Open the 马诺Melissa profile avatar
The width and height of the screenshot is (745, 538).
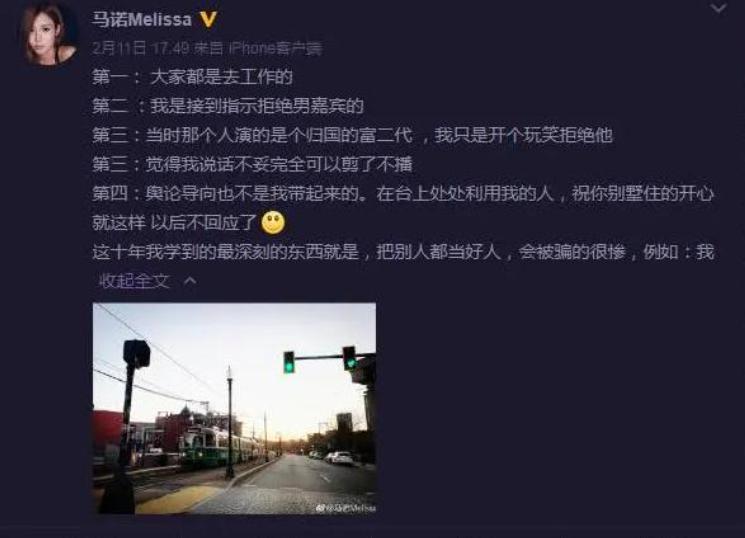click(x=47, y=33)
